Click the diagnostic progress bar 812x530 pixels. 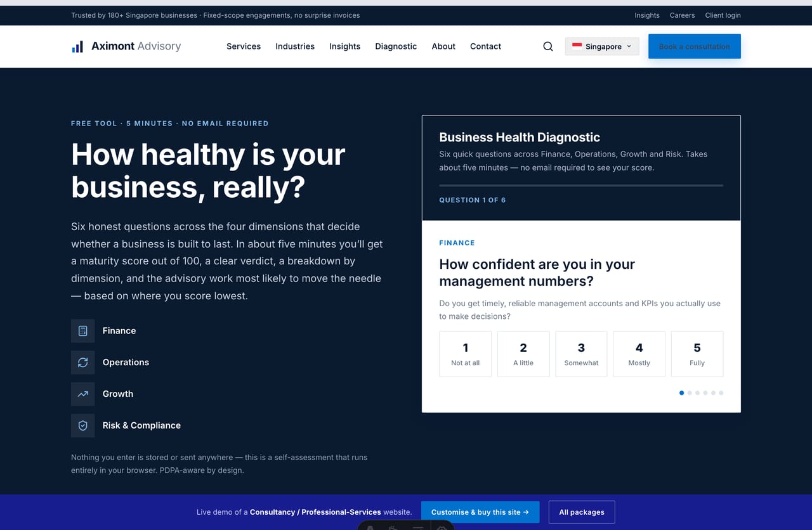(x=581, y=185)
